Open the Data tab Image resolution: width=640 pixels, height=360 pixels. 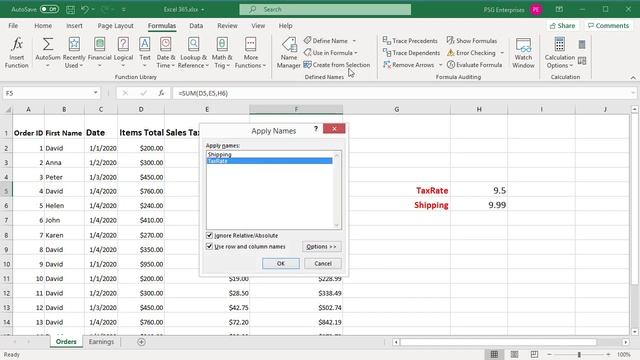pyautogui.click(x=196, y=25)
